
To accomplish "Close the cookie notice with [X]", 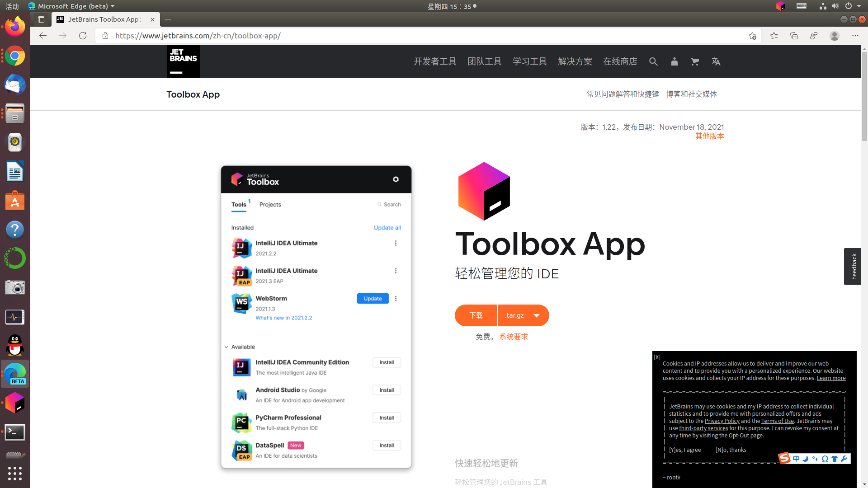I will [657, 357].
